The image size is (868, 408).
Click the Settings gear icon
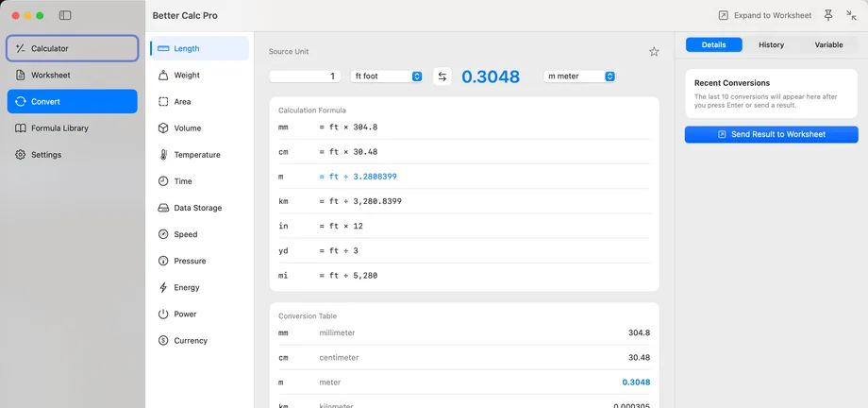pos(21,155)
